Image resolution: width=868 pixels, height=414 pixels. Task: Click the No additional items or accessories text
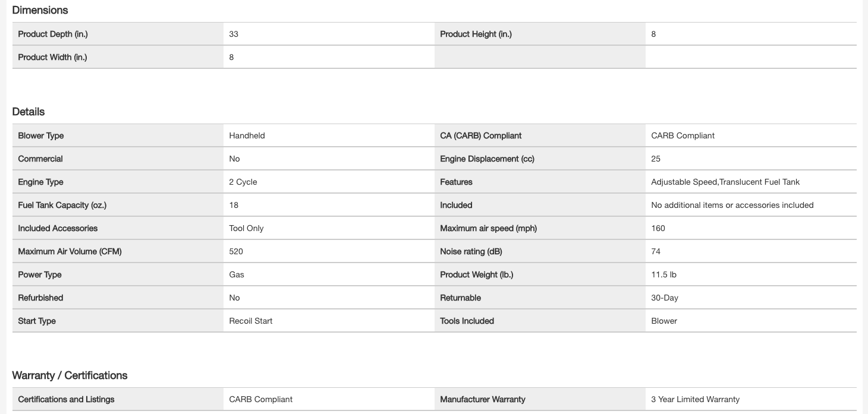732,206
